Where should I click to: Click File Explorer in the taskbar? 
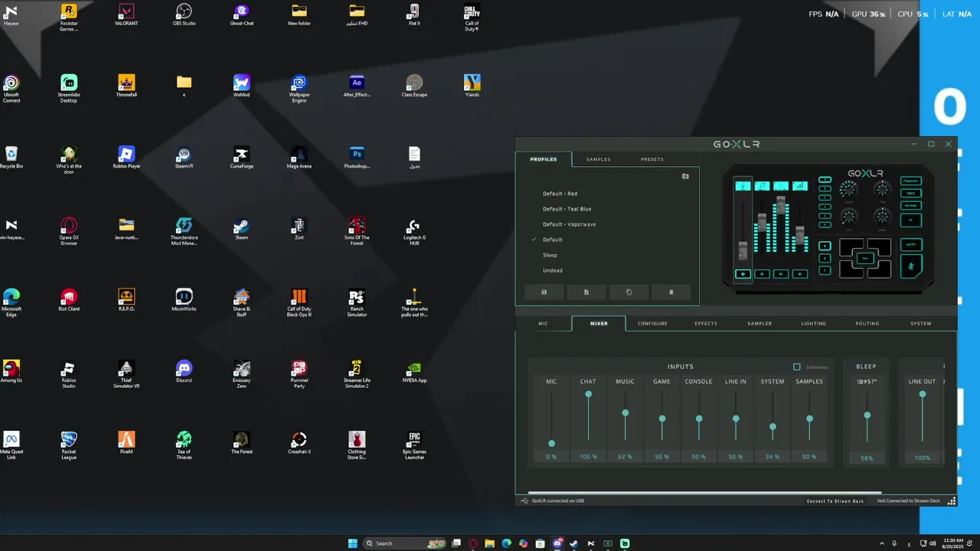490,543
